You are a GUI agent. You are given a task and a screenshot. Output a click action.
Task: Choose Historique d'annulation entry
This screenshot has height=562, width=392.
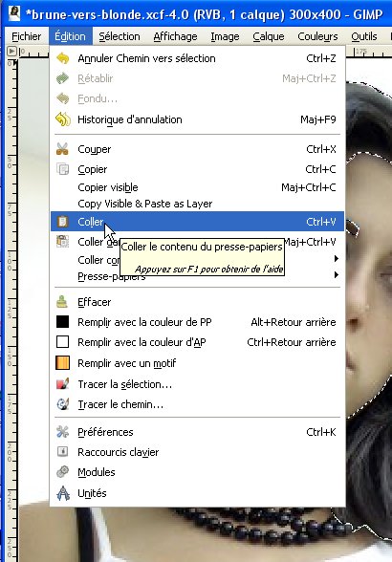pos(198,119)
